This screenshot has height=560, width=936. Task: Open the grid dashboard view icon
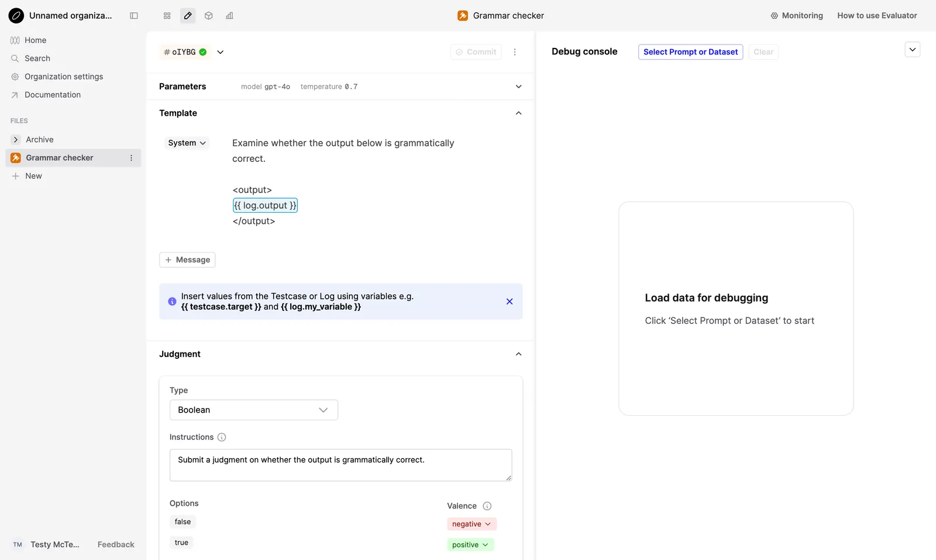[x=167, y=16]
